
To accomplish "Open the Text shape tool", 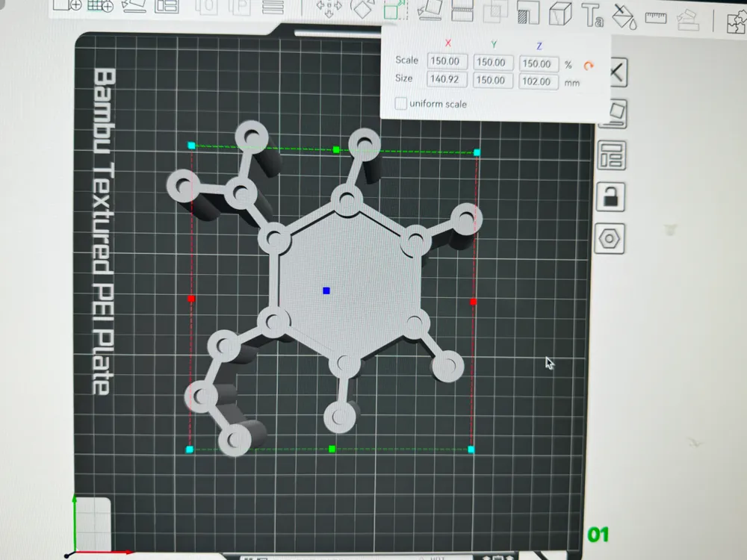I will tap(592, 15).
